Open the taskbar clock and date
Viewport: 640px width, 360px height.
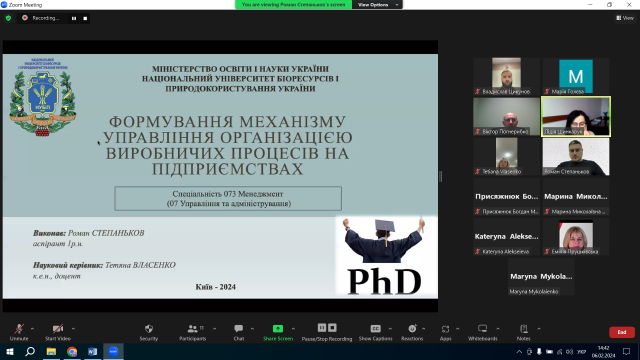(603, 351)
